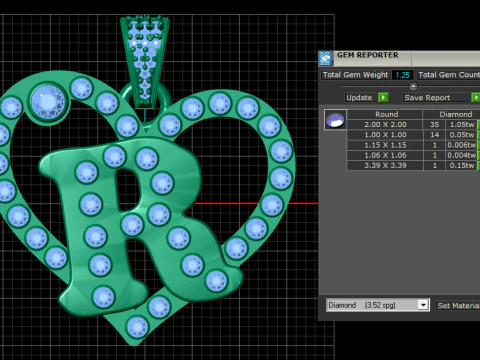Click the Set Material button
This screenshot has height=360, width=480.
[x=458, y=305]
